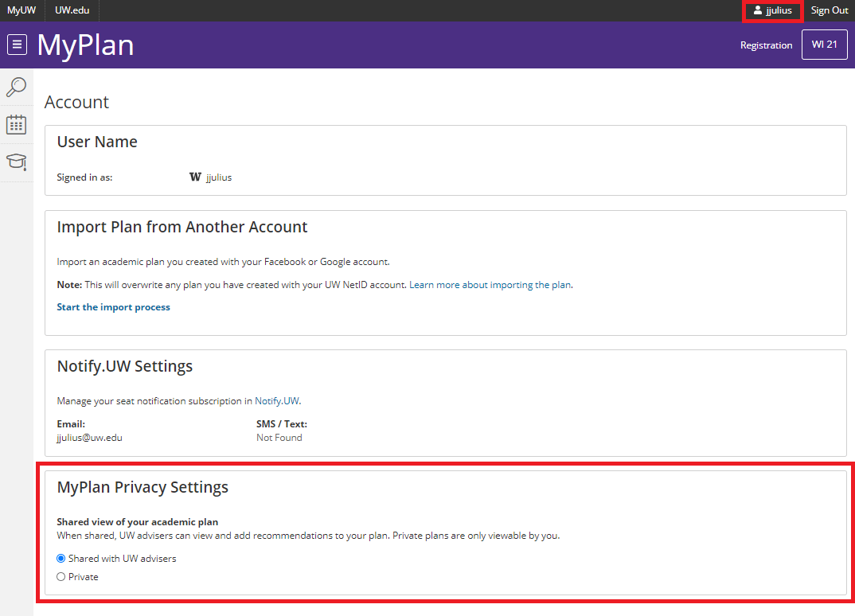
Task: Select the 'Private' radio option
Action: pos(61,577)
